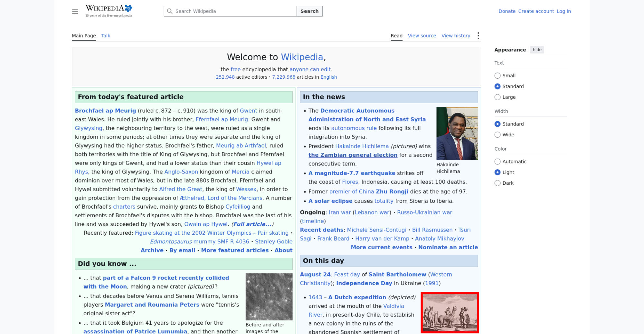Click the Log in link

click(x=563, y=11)
